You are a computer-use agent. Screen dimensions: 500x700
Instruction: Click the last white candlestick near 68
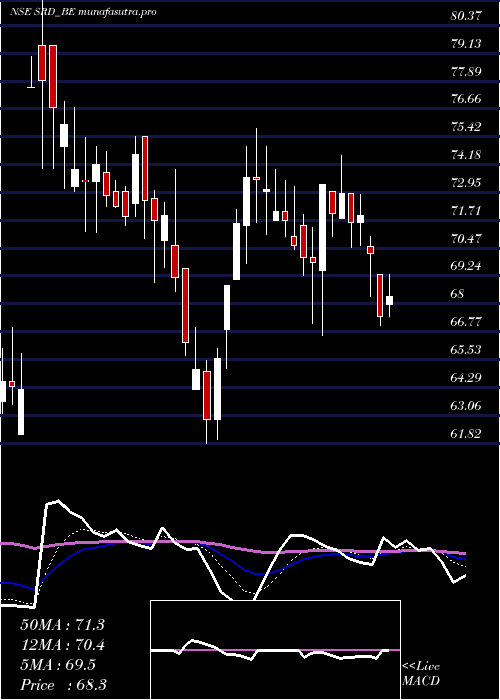coord(389,300)
